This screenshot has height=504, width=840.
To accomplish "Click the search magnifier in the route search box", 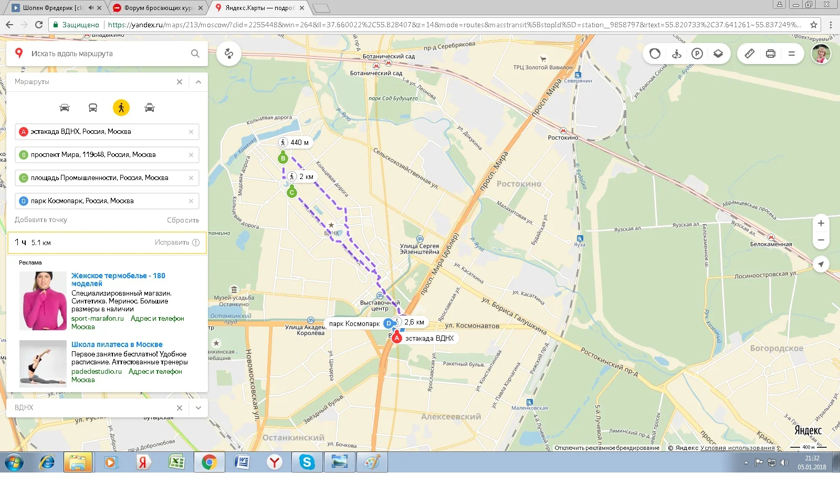I will [195, 54].
